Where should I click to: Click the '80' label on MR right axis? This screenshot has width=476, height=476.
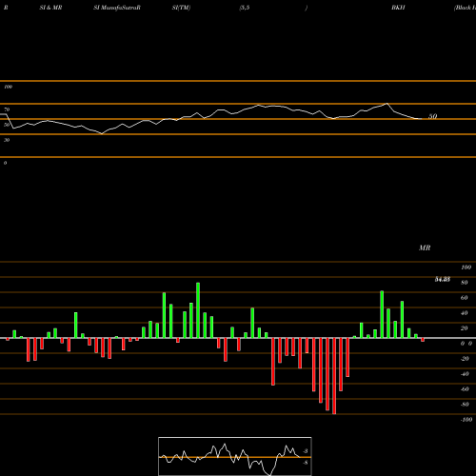click(465, 283)
